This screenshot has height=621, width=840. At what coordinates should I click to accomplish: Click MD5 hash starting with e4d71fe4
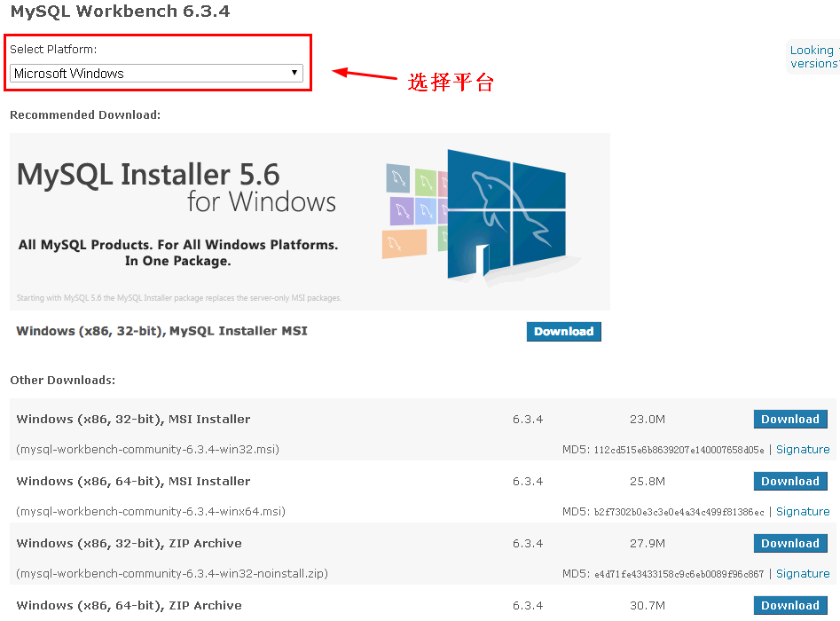coord(679,574)
